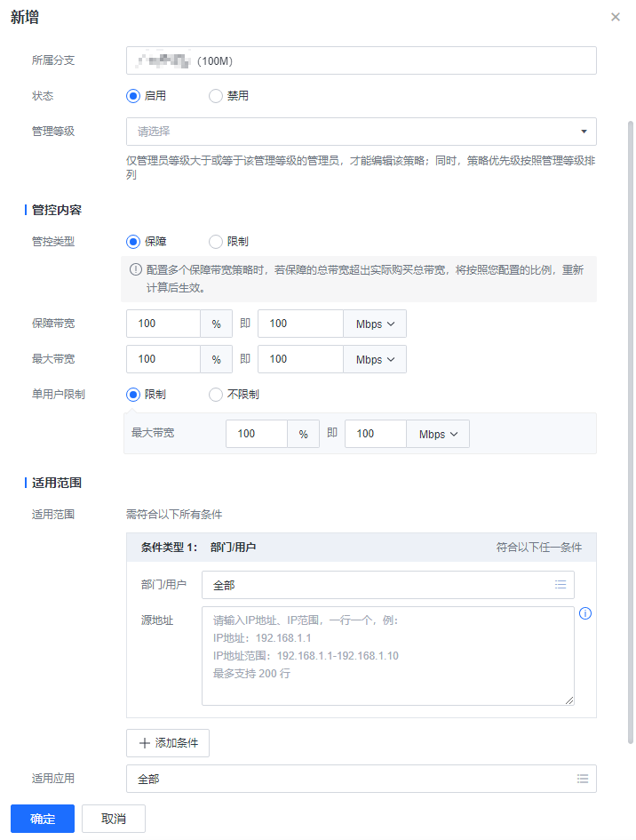The image size is (636, 840).
Task: Open the 管理等级 dropdown
Action: point(361,132)
